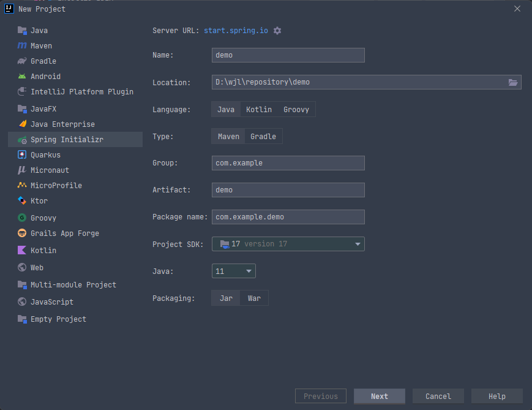
Task: Choose Gradle as build type
Action: coord(263,136)
